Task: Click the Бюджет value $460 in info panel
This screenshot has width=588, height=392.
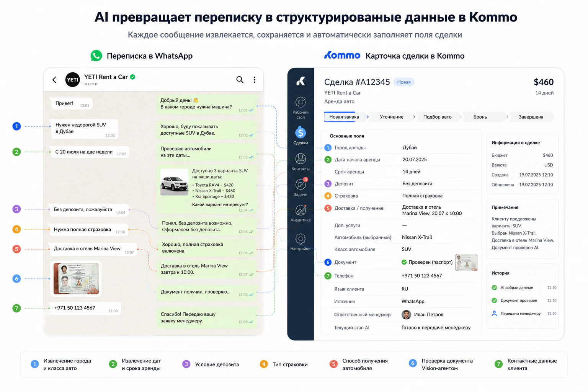Action: point(548,155)
